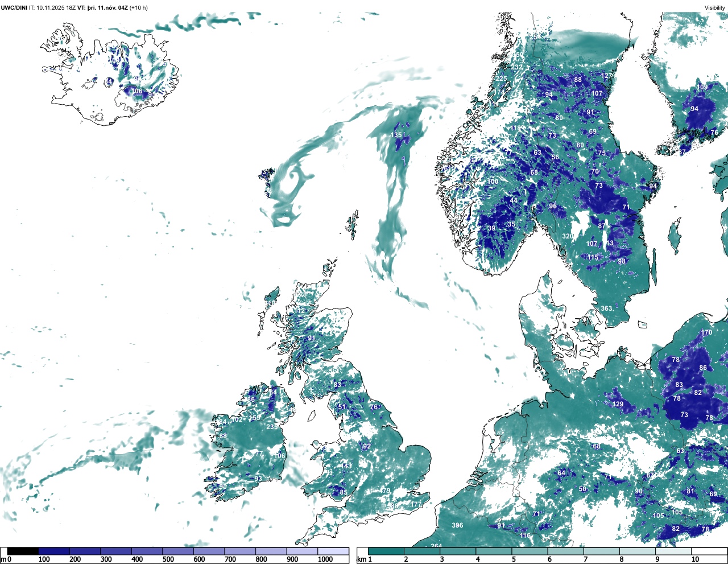This screenshot has height=564, width=728.
Task: Click the '363' value in southern Sweden
Action: click(606, 308)
